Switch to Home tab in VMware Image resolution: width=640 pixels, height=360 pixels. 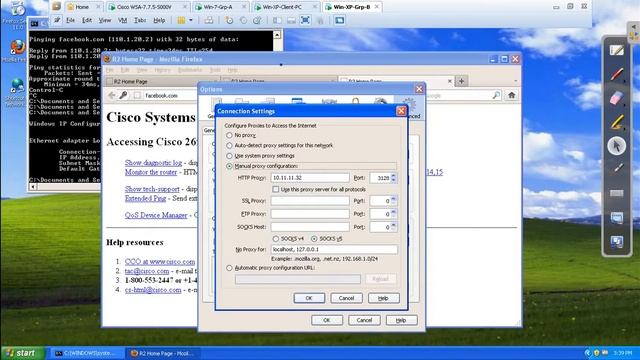pyautogui.click(x=82, y=7)
